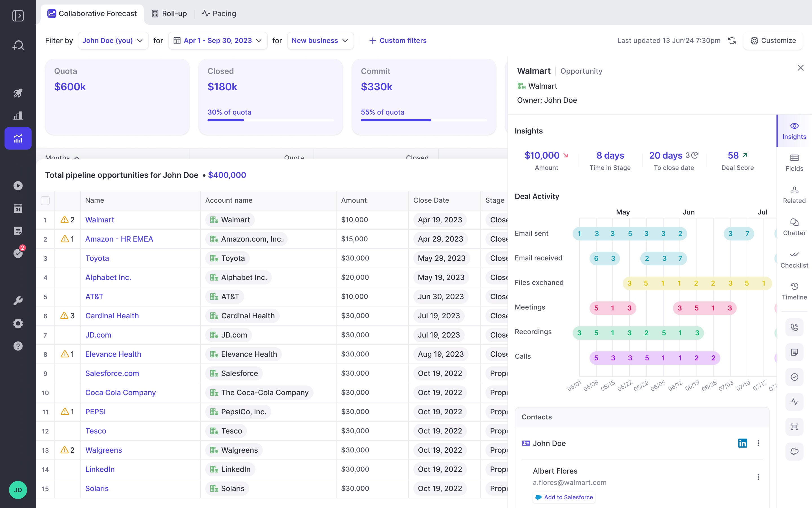Refresh the last updated data

732,41
